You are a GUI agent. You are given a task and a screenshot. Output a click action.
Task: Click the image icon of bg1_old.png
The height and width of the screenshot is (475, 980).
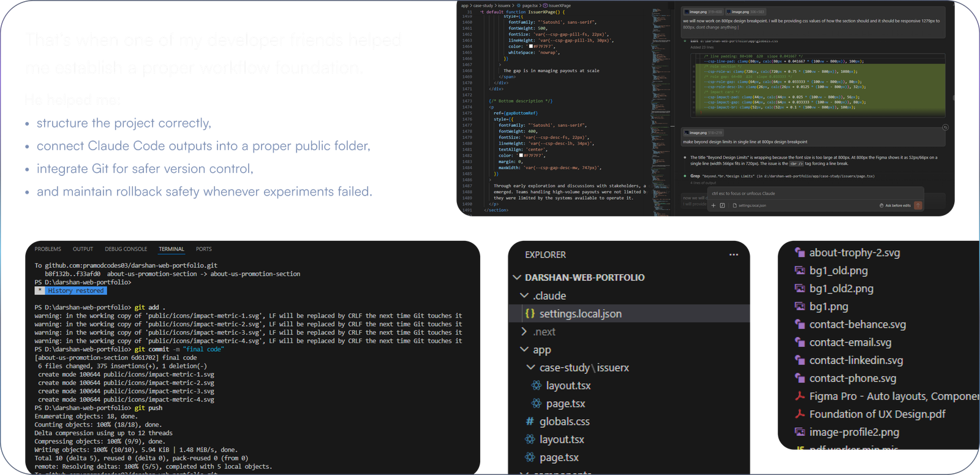[799, 270]
